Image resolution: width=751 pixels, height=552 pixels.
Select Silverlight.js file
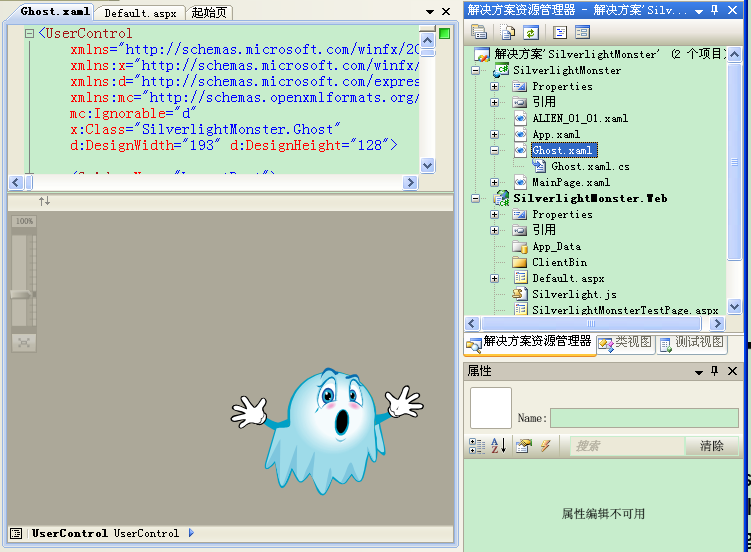coord(574,294)
